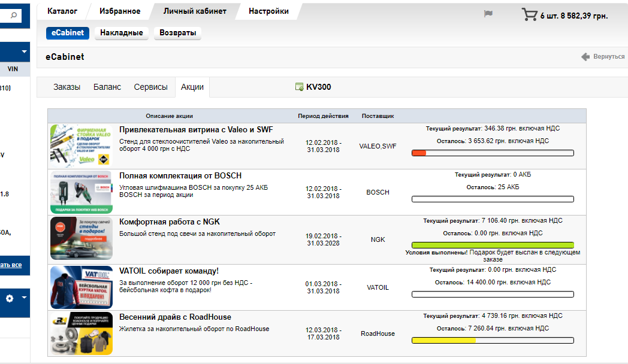Viewport: 628px width, 364px height.
Task: Expand the top sidebar dropdown arrow
Action: click(24, 51)
